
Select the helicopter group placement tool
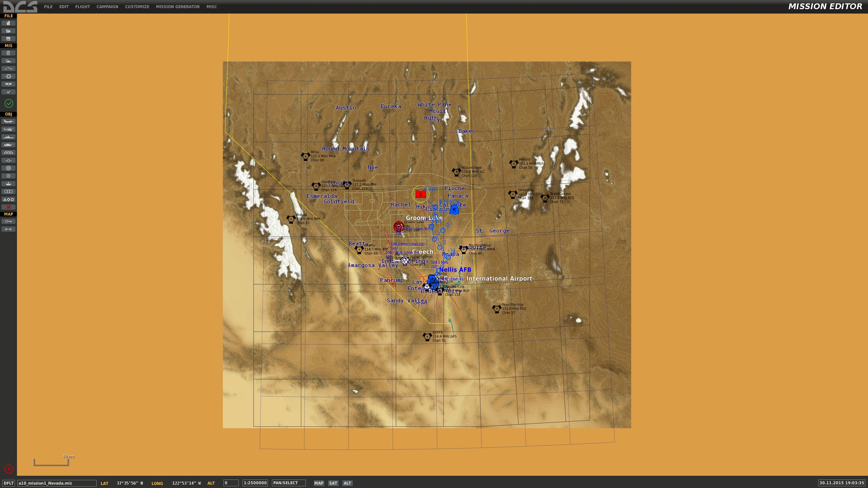(x=8, y=129)
